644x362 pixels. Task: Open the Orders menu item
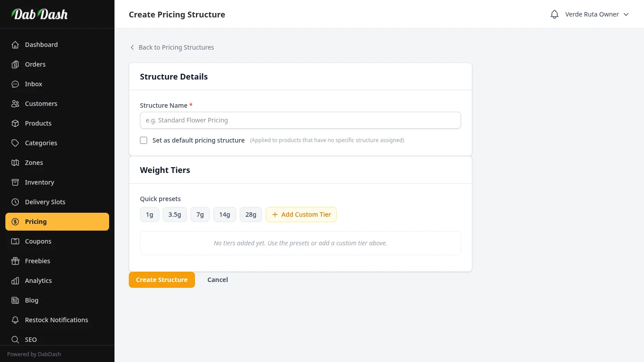[x=35, y=64]
